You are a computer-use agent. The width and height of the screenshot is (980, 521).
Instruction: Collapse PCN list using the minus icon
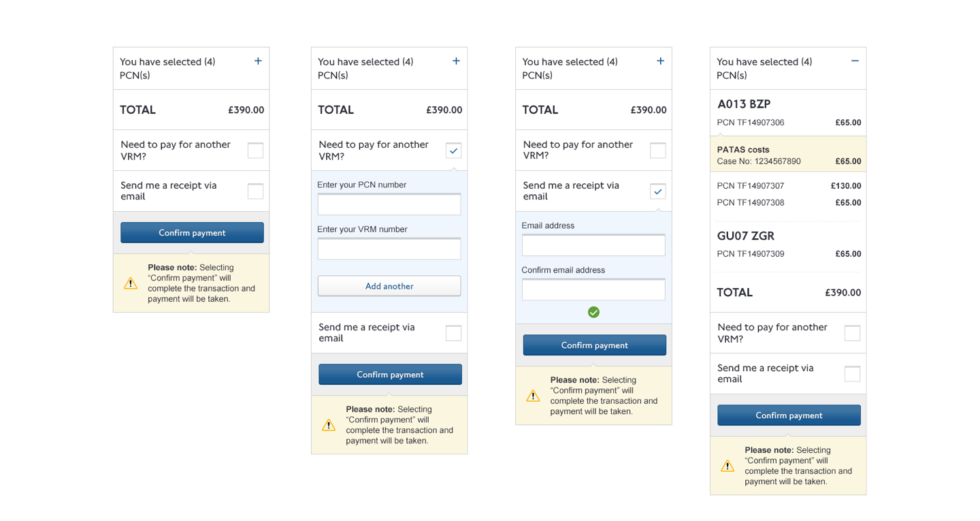855,61
